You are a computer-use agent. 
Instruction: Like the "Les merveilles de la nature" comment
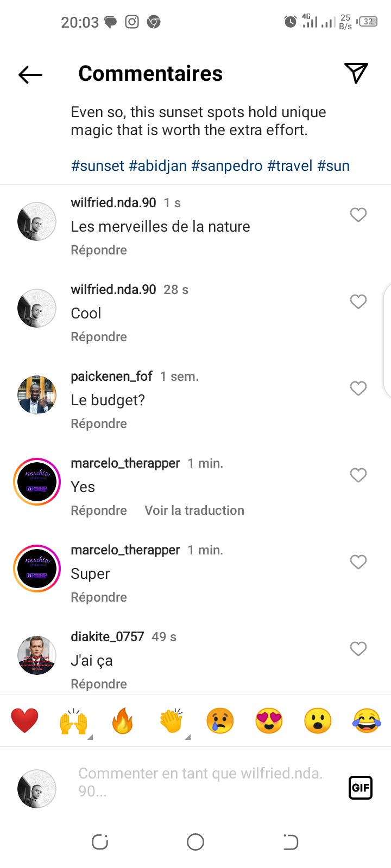coord(358,215)
